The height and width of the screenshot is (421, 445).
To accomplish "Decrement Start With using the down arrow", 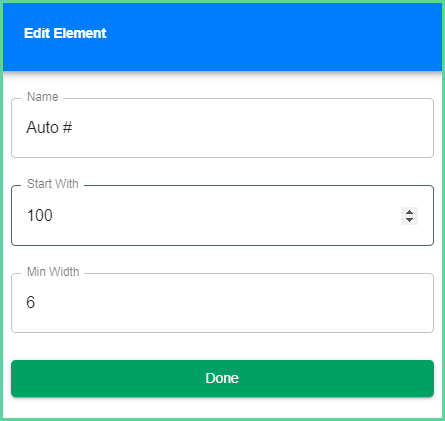I will [409, 220].
